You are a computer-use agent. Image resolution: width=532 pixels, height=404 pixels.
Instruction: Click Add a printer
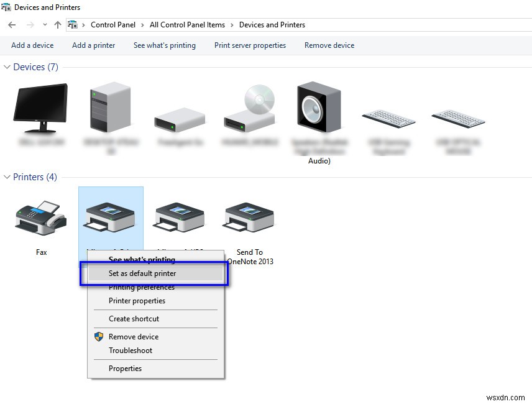pyautogui.click(x=94, y=45)
